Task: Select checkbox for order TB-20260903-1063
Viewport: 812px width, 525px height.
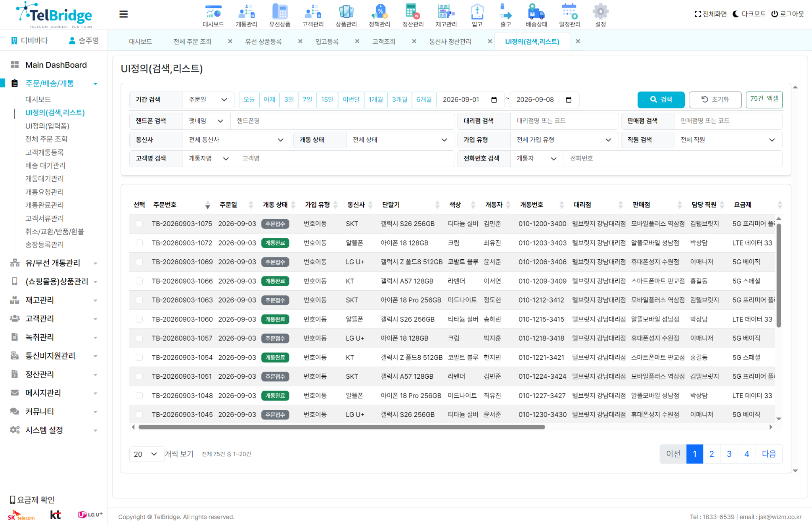Action: pyautogui.click(x=139, y=300)
